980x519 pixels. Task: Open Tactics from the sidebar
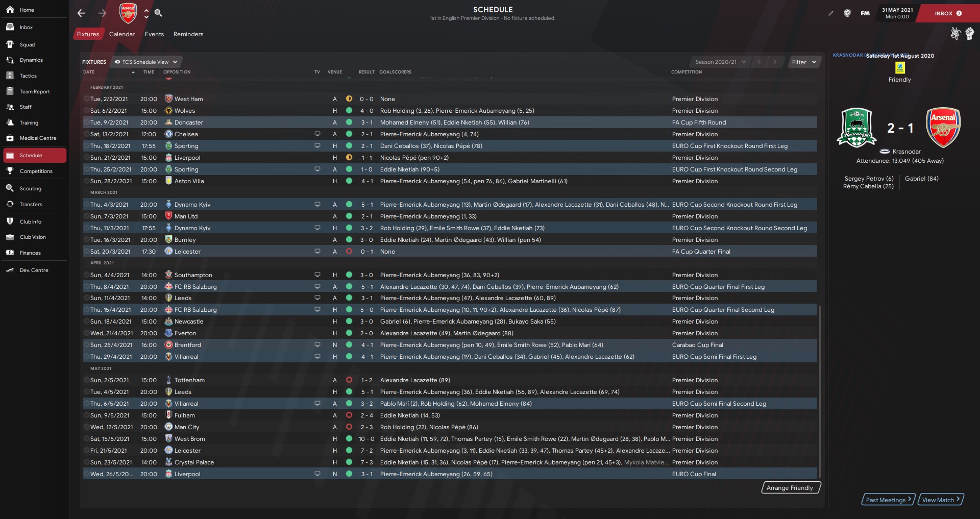[28, 76]
